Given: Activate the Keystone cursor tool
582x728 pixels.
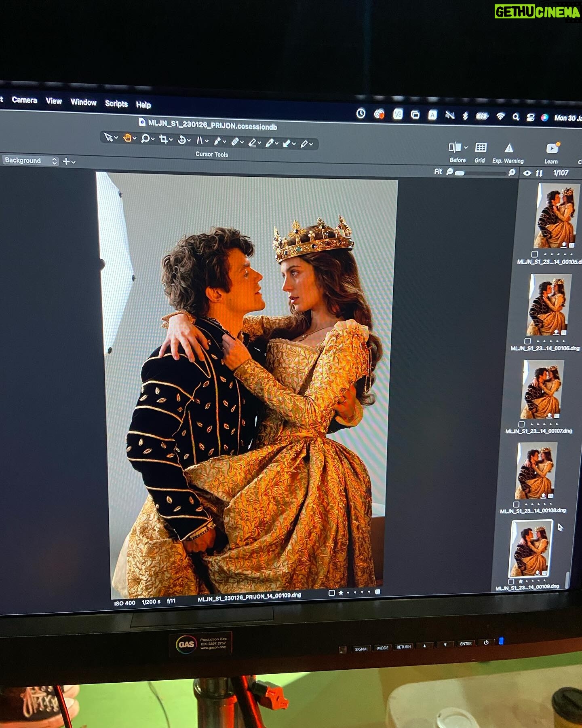Looking at the screenshot, I should pyautogui.click(x=200, y=140).
